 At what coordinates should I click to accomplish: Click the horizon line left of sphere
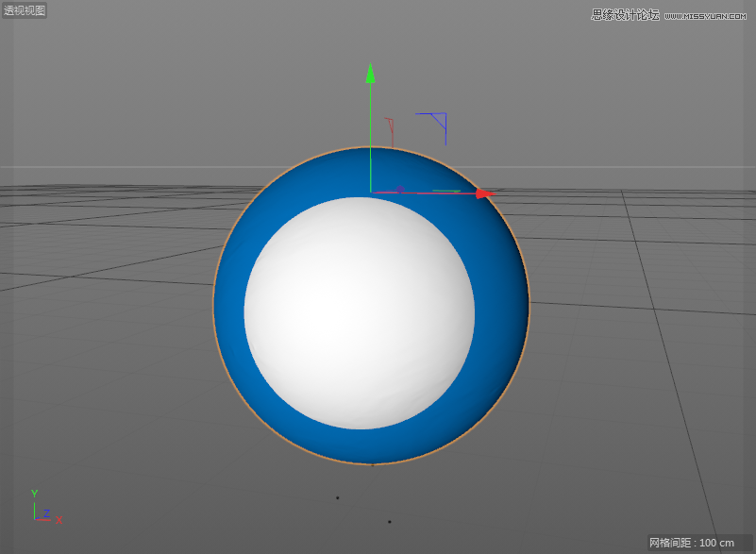click(113, 167)
